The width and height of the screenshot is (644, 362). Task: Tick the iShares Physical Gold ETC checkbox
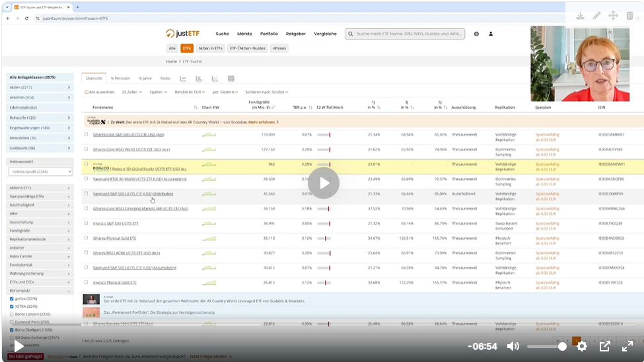86,238
